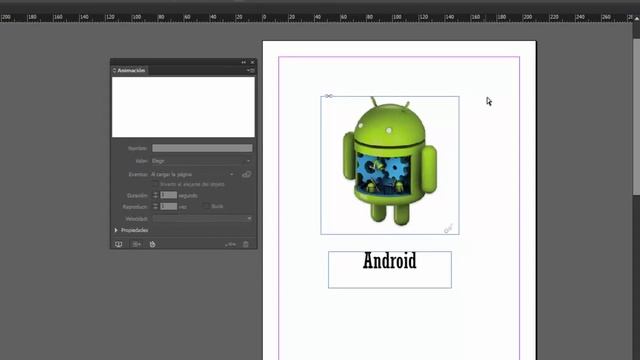Open the Timing panel icon
This screenshot has width=640, height=360.
(x=152, y=244)
